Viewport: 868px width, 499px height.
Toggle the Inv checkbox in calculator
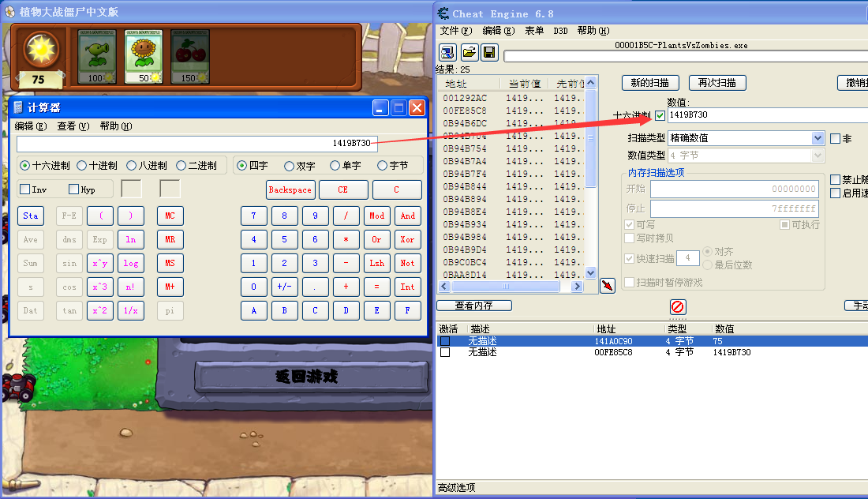tap(25, 189)
